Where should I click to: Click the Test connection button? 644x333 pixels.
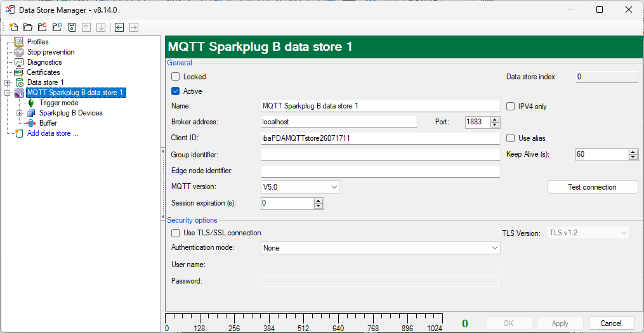click(x=592, y=187)
